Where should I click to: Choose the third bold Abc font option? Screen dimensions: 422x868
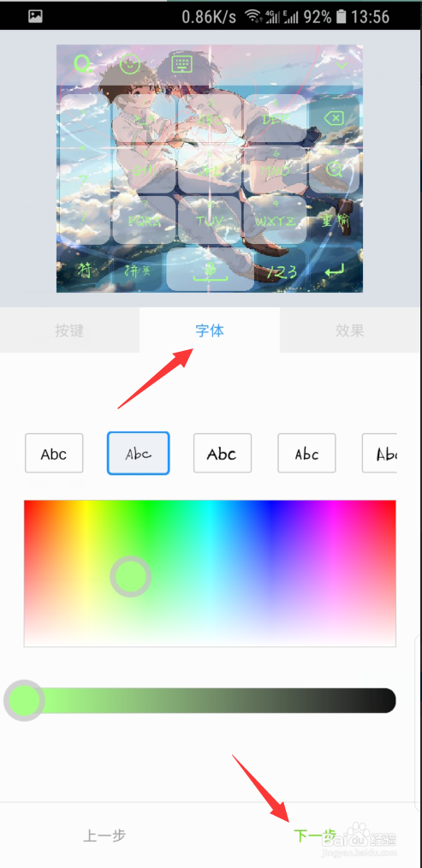tap(222, 454)
